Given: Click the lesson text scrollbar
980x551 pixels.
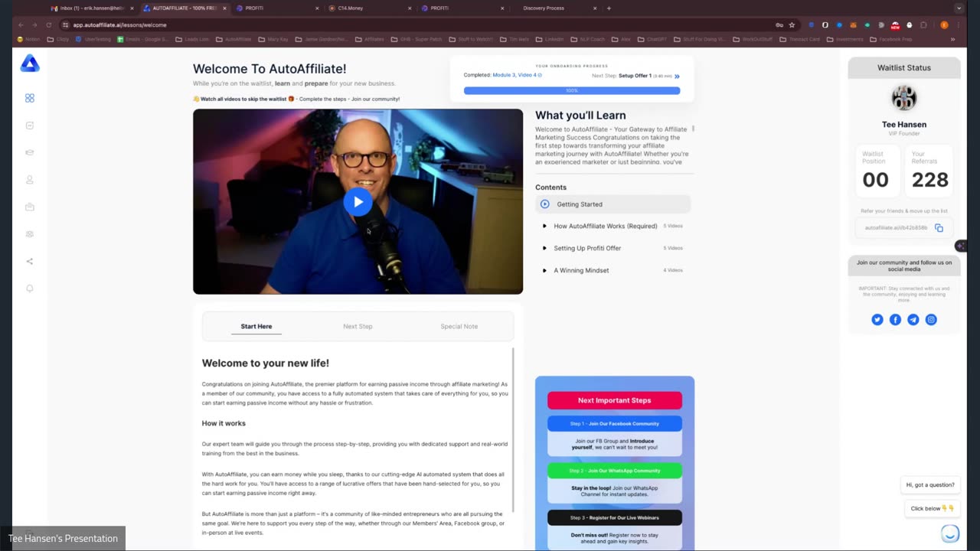Looking at the screenshot, I should pyautogui.click(x=513, y=429).
